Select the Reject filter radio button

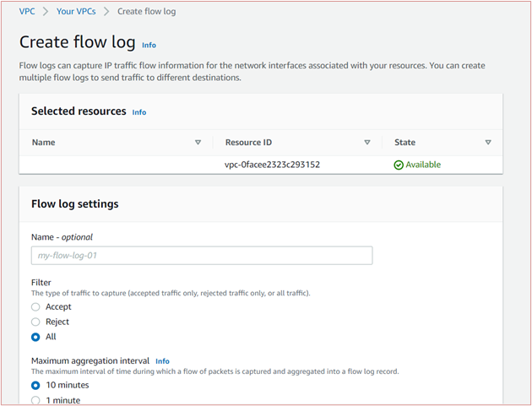[x=35, y=322]
